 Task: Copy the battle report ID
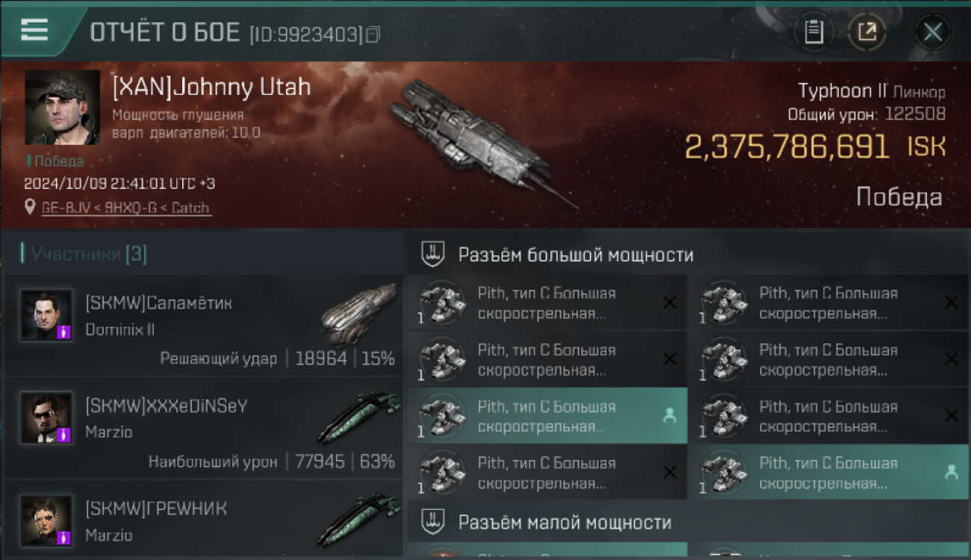[373, 34]
